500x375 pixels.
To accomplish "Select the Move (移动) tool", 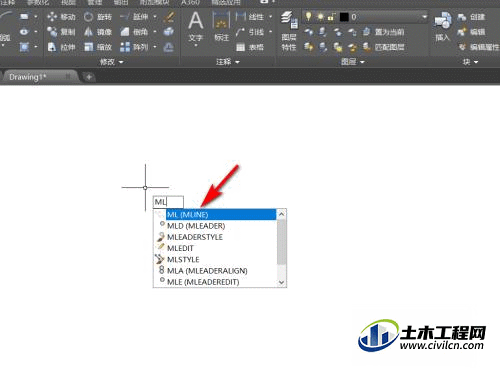I will [x=61, y=17].
